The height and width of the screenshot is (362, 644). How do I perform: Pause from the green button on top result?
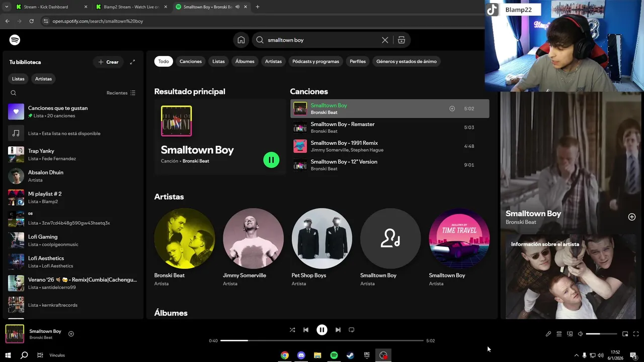click(x=271, y=160)
